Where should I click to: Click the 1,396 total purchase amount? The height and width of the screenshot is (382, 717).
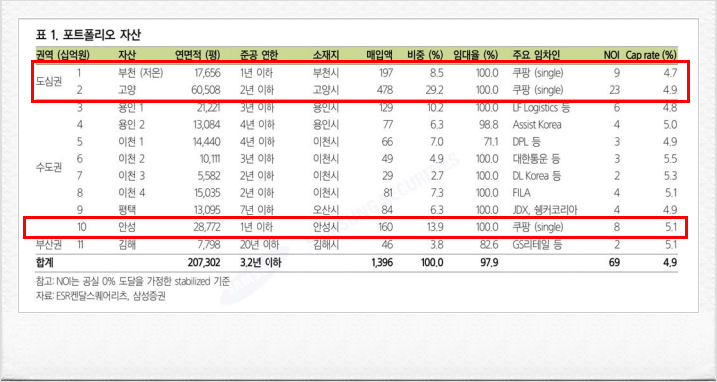pos(381,263)
